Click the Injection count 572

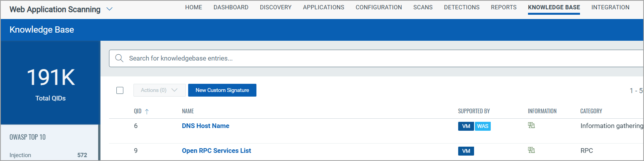coord(82,155)
